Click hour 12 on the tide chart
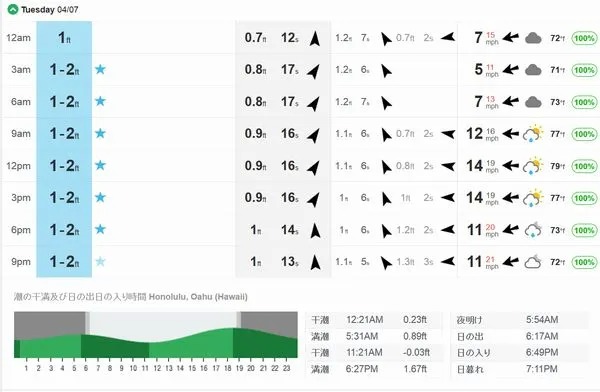The width and height of the screenshot is (600, 392). 157,368
